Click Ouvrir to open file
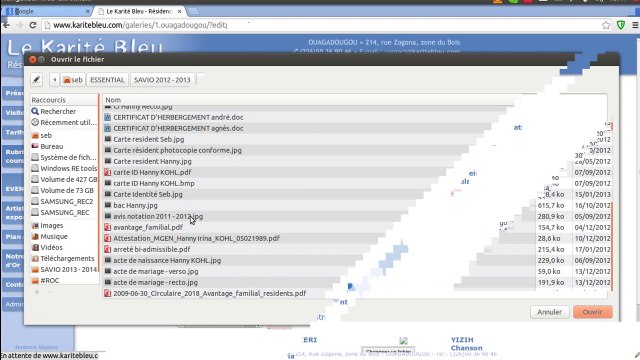The height and width of the screenshot is (360, 640). point(593,312)
